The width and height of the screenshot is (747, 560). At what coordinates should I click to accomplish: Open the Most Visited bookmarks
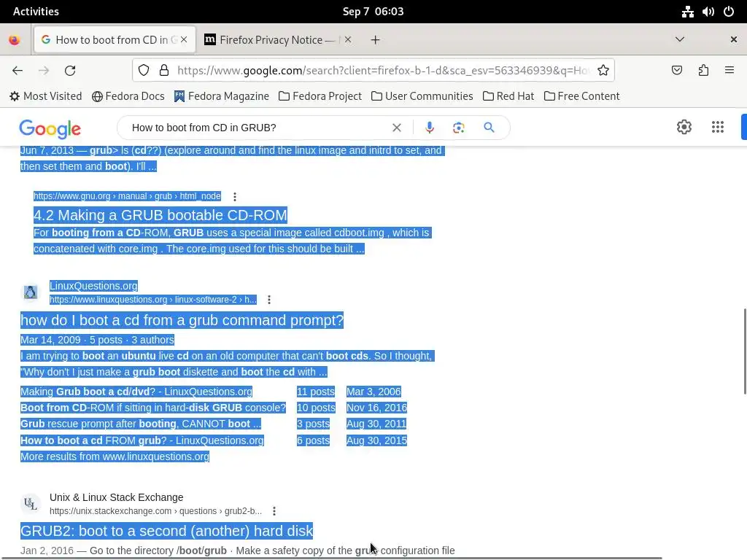pyautogui.click(x=46, y=96)
